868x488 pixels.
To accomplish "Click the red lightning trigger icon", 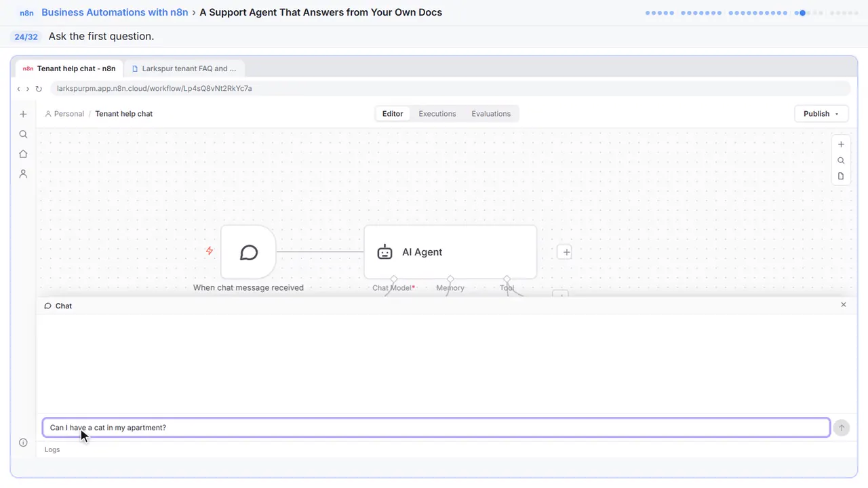I will coord(210,251).
